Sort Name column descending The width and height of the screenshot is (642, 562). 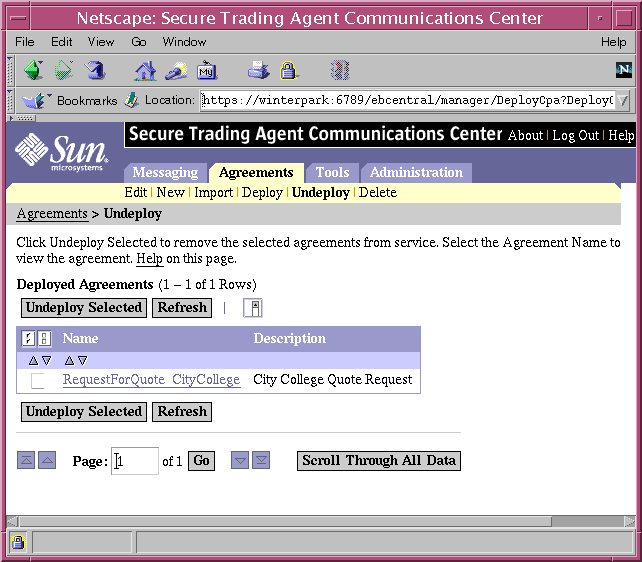pyautogui.click(x=83, y=361)
